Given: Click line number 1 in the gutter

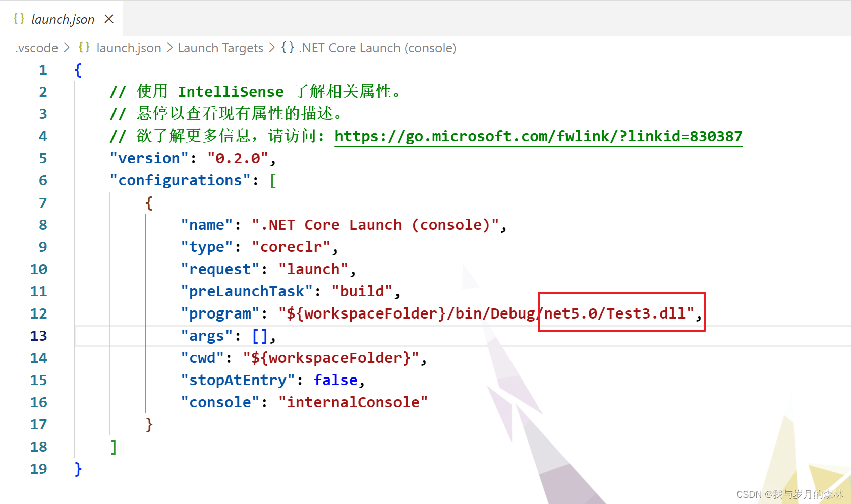Looking at the screenshot, I should pyautogui.click(x=43, y=70).
